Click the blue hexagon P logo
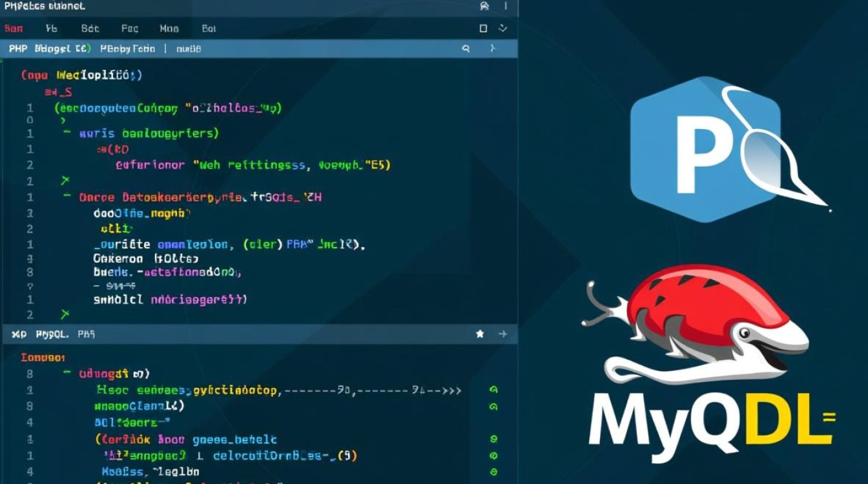The width and height of the screenshot is (868, 484). (x=704, y=149)
